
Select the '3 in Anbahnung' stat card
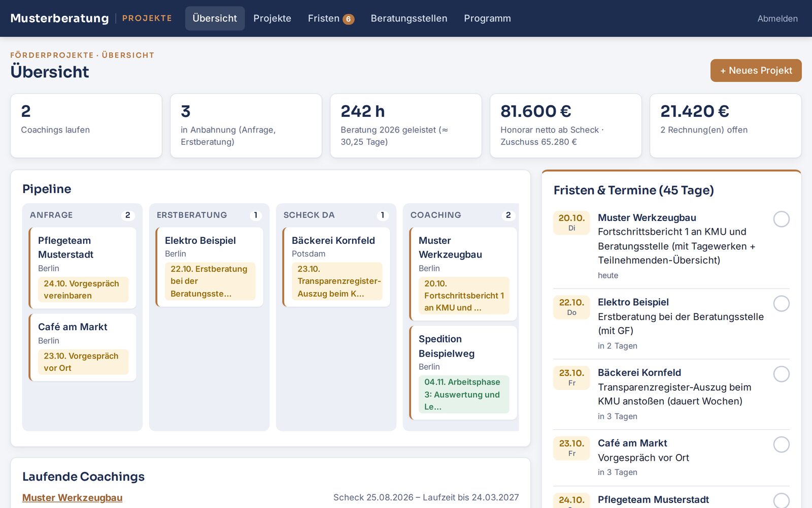click(x=246, y=125)
